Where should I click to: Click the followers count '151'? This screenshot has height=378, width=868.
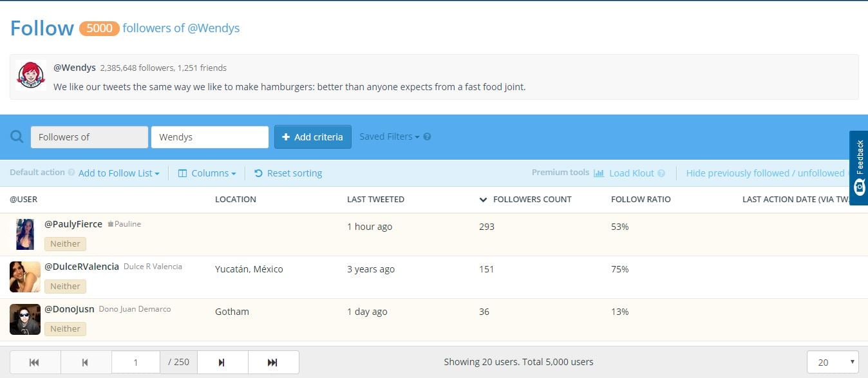[487, 269]
